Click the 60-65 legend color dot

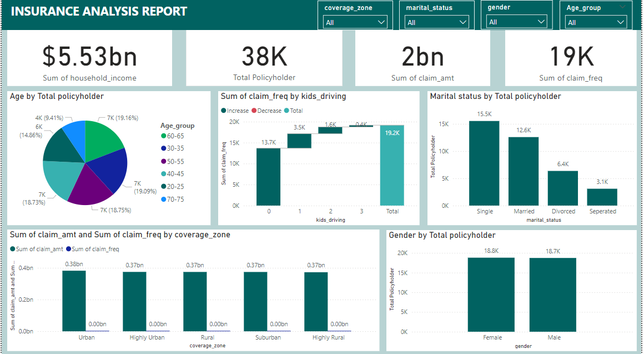(x=163, y=136)
